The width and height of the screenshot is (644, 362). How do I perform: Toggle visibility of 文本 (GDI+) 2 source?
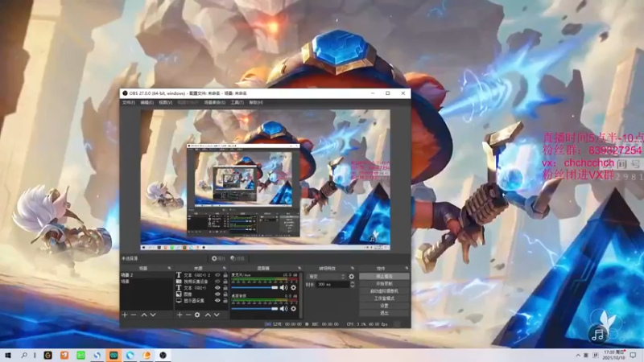click(x=217, y=275)
